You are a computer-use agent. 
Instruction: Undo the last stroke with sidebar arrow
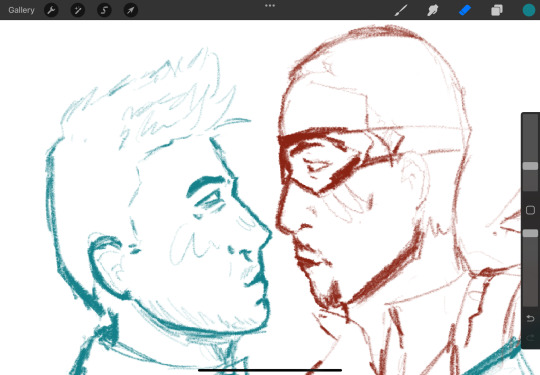tap(530, 319)
